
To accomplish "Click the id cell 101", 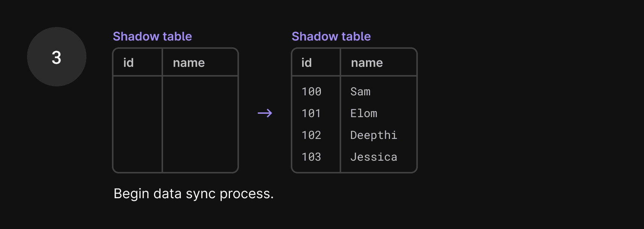I will [311, 113].
